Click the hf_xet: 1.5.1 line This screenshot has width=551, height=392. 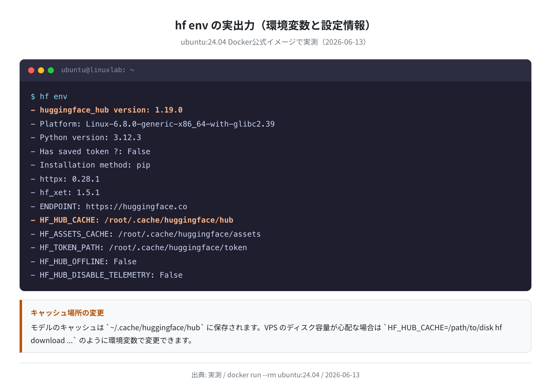coord(65,193)
